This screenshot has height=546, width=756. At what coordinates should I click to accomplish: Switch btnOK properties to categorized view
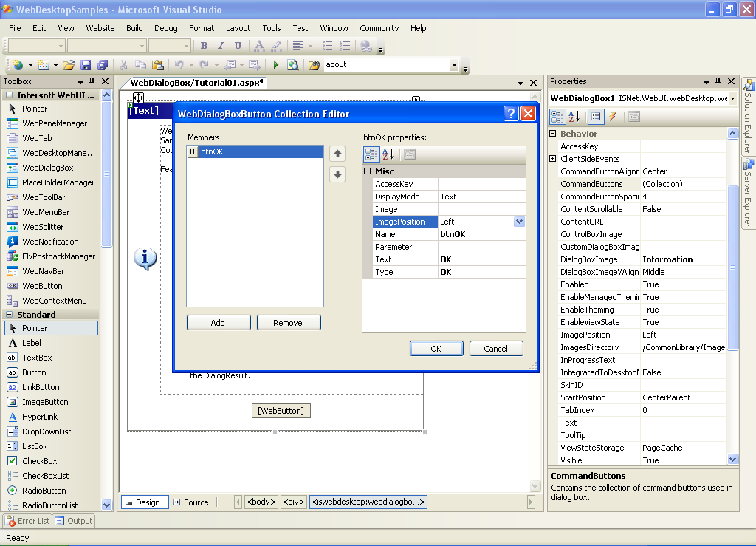(371, 154)
